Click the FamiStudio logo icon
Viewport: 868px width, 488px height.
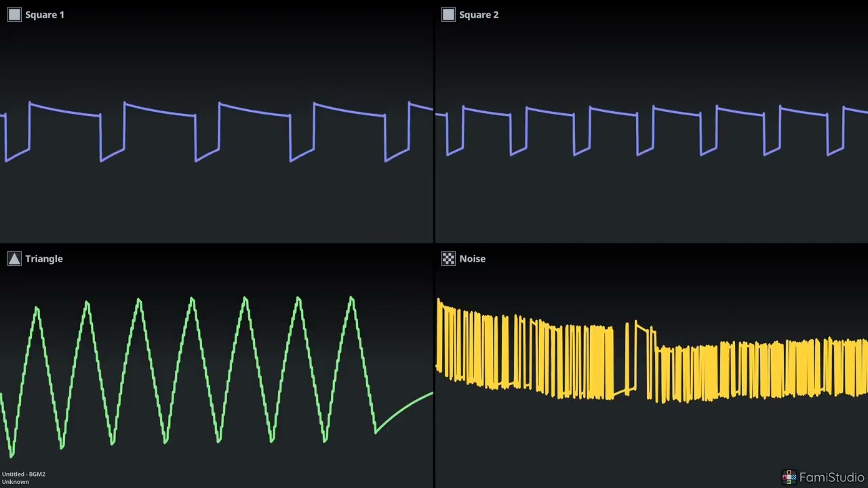[x=789, y=477]
